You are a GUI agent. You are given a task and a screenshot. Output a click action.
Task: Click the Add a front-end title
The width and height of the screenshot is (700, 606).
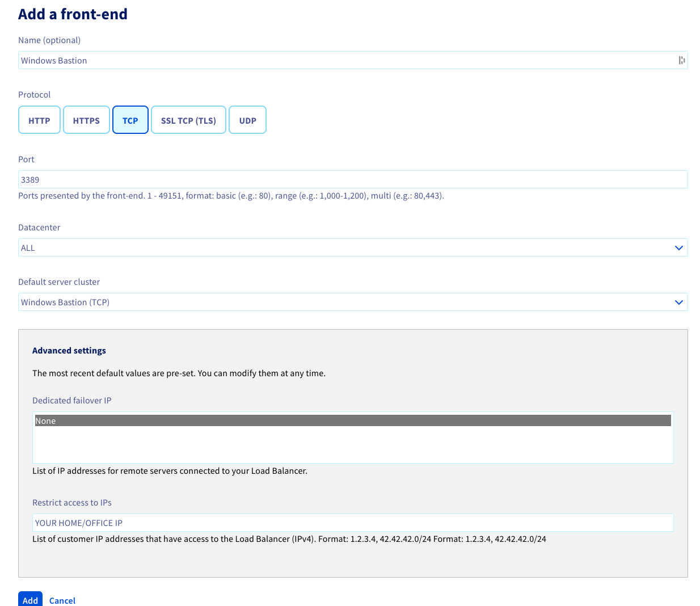pyautogui.click(x=73, y=14)
